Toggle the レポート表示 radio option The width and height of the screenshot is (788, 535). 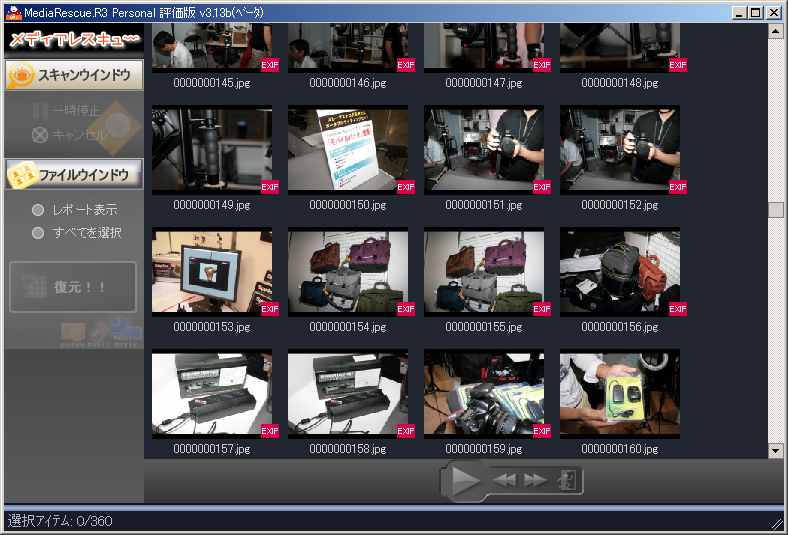point(74,210)
